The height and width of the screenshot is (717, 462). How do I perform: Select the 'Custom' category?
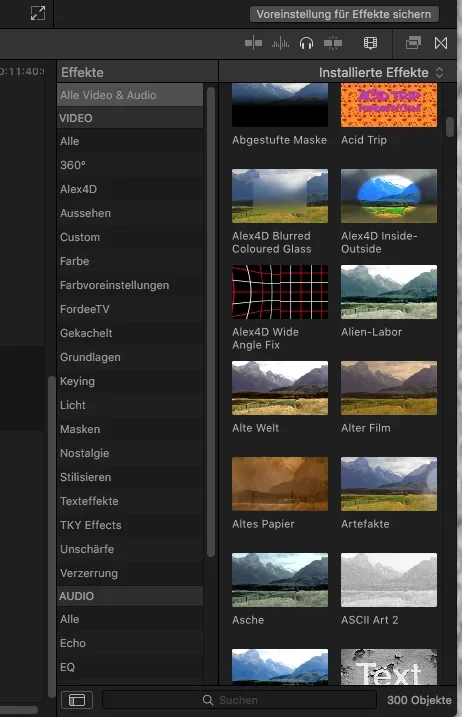(x=130, y=237)
